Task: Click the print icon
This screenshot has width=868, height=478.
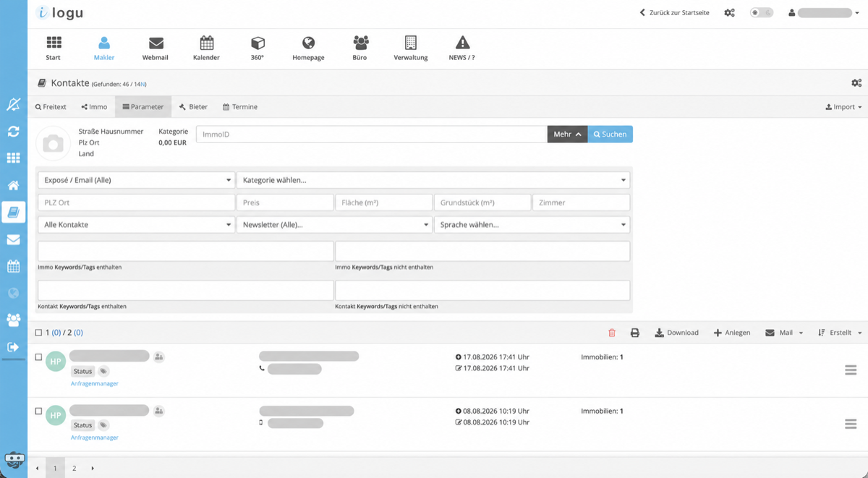Action: pyautogui.click(x=635, y=333)
